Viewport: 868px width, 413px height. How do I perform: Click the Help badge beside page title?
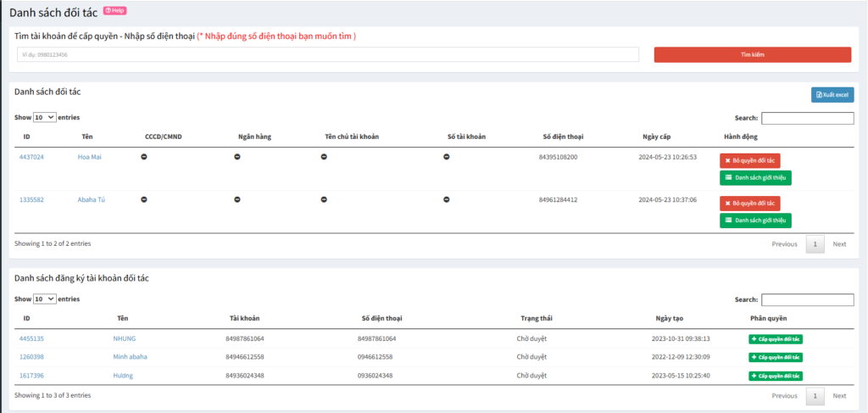click(x=114, y=11)
